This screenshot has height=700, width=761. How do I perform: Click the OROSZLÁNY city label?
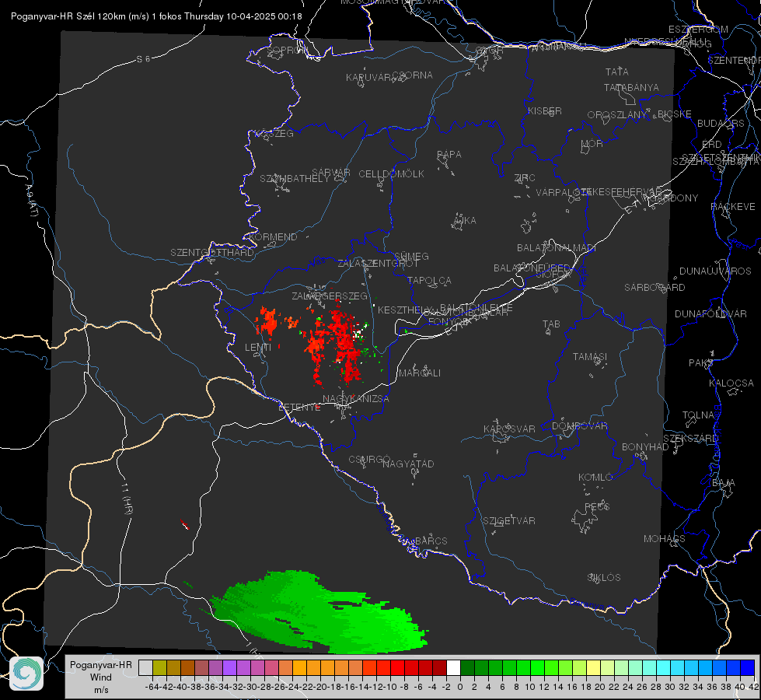tap(617, 115)
